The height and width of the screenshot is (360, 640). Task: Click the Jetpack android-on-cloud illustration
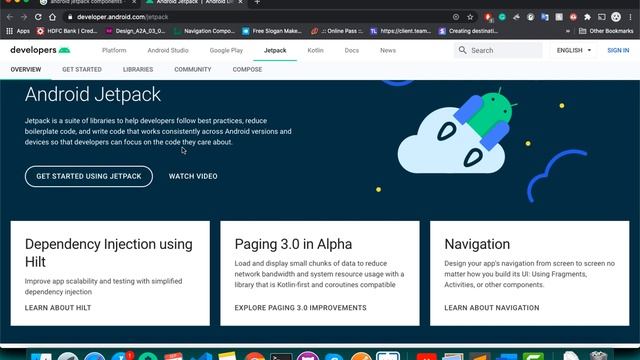coord(456,132)
